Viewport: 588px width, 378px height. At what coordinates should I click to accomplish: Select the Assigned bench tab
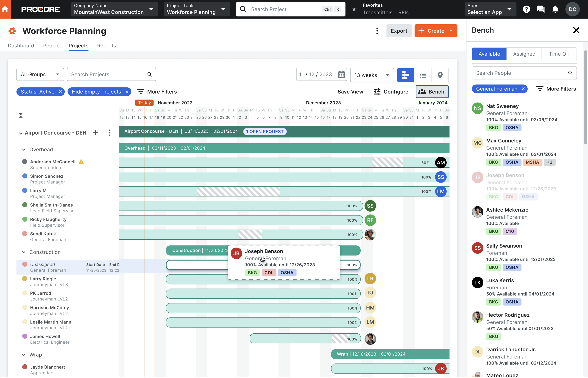click(524, 54)
